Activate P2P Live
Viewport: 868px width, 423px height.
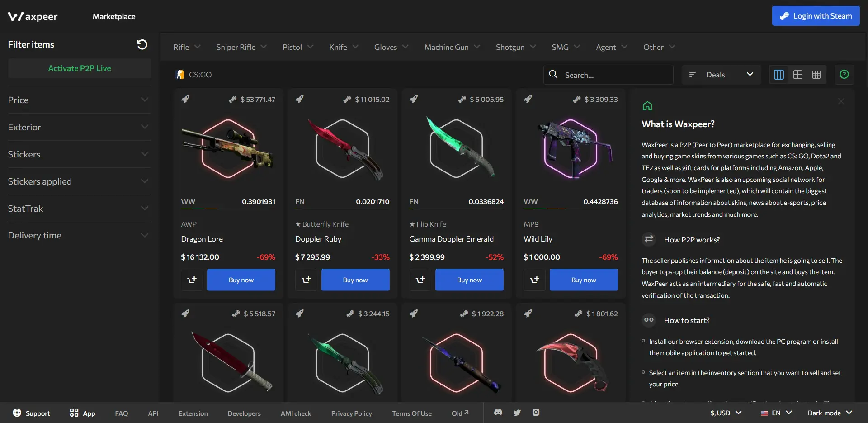click(x=80, y=68)
